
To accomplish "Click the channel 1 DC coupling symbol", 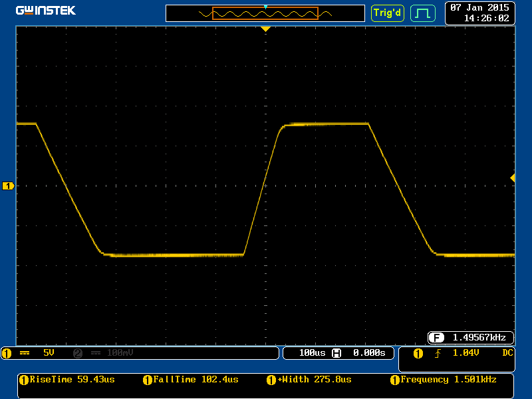I will click(x=25, y=353).
